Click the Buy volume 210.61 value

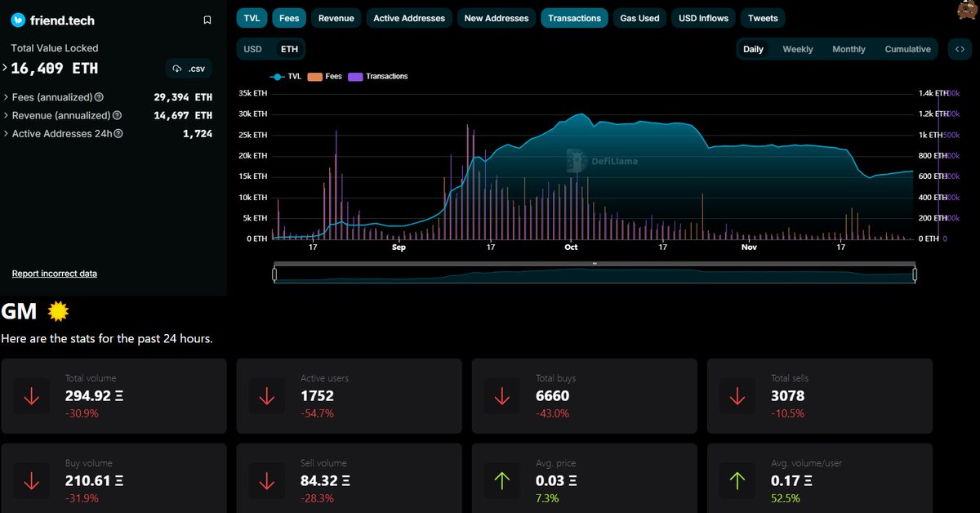coord(95,481)
